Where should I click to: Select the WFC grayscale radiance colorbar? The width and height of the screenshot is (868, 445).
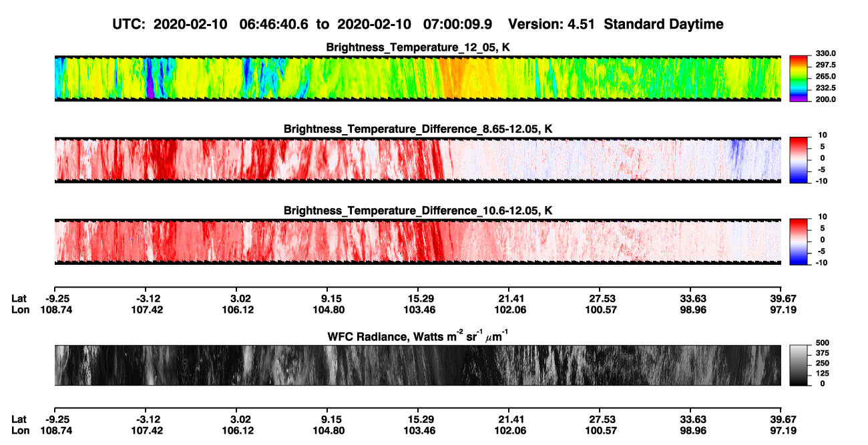pos(799,364)
